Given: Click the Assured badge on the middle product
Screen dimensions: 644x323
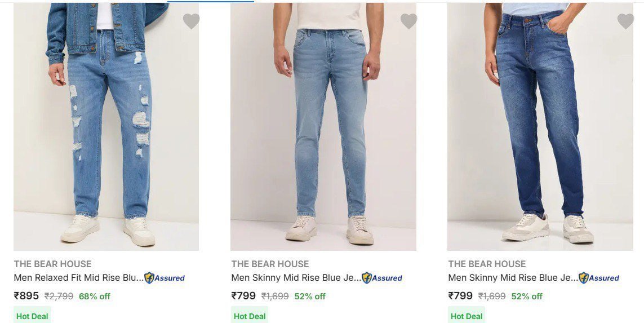Looking at the screenshot, I should tap(382, 278).
